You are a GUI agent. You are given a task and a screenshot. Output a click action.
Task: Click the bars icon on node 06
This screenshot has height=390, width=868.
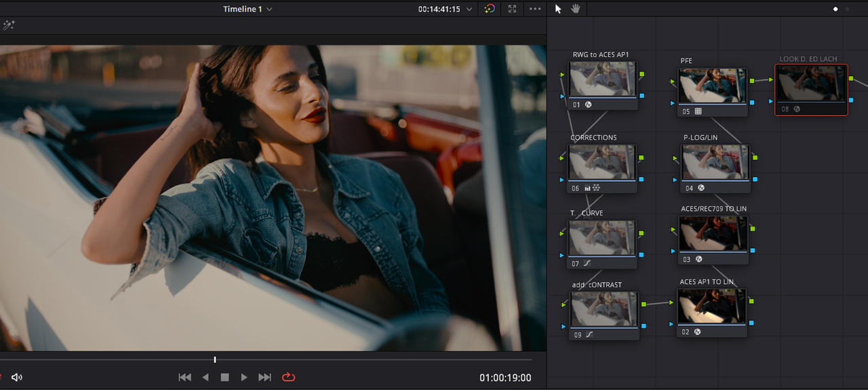click(587, 188)
